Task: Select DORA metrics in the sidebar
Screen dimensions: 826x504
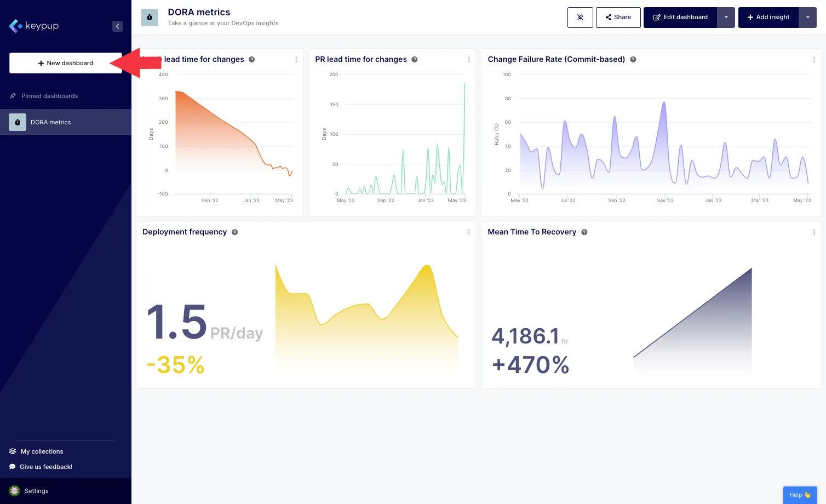Action: click(x=51, y=122)
